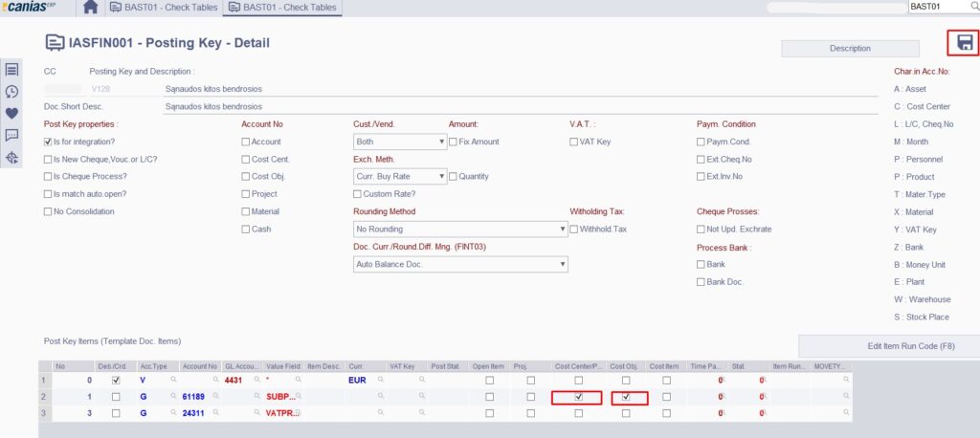Switch to the first BAST01 - Check Tables tab
Screen dimensions: 980x438
click(x=164, y=8)
